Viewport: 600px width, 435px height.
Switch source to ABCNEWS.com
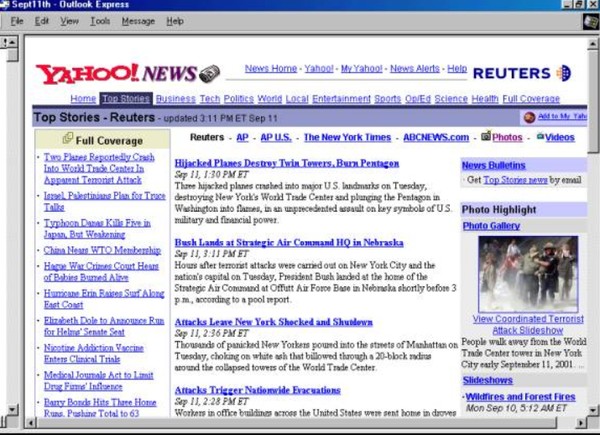(x=436, y=137)
